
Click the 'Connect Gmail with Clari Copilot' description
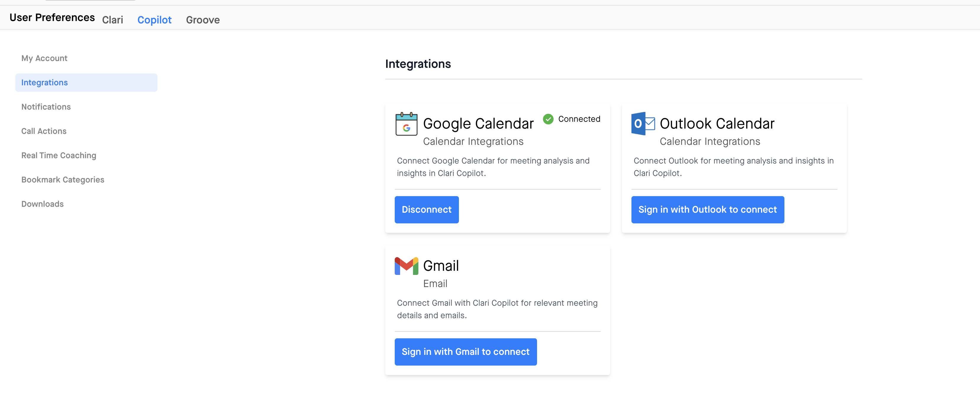(497, 309)
